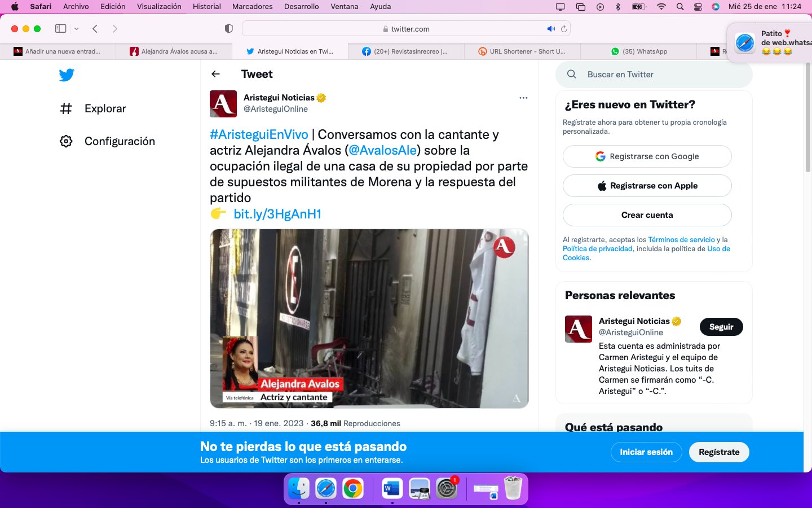Toggle the Safari sidebar button
Image resolution: width=812 pixels, height=508 pixels.
[x=60, y=29]
